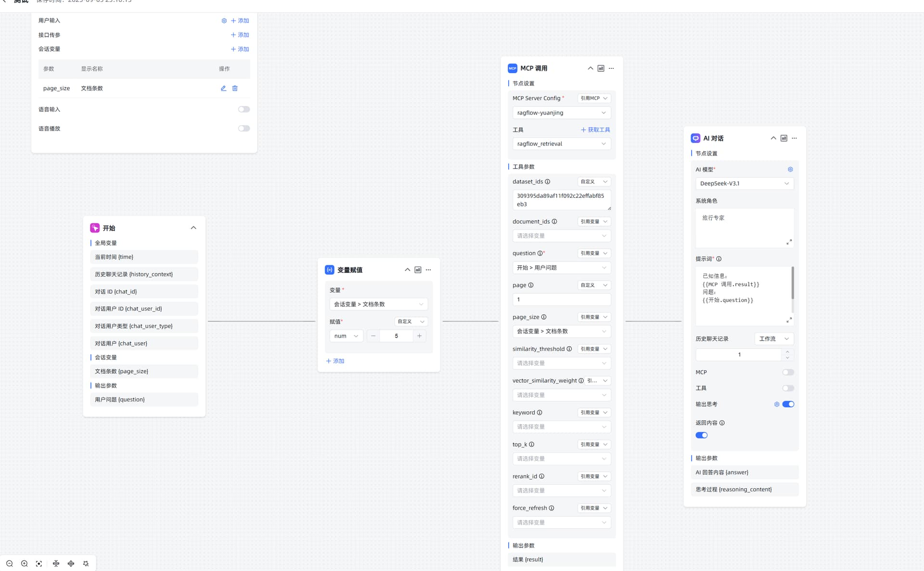Open AI 对话 node debug panel icon
The width and height of the screenshot is (924, 571).
(x=783, y=138)
